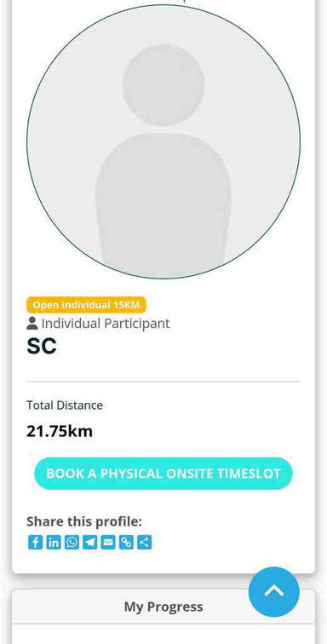Click the empty panel below My Progress
The image size is (327, 644).
[163, 634]
